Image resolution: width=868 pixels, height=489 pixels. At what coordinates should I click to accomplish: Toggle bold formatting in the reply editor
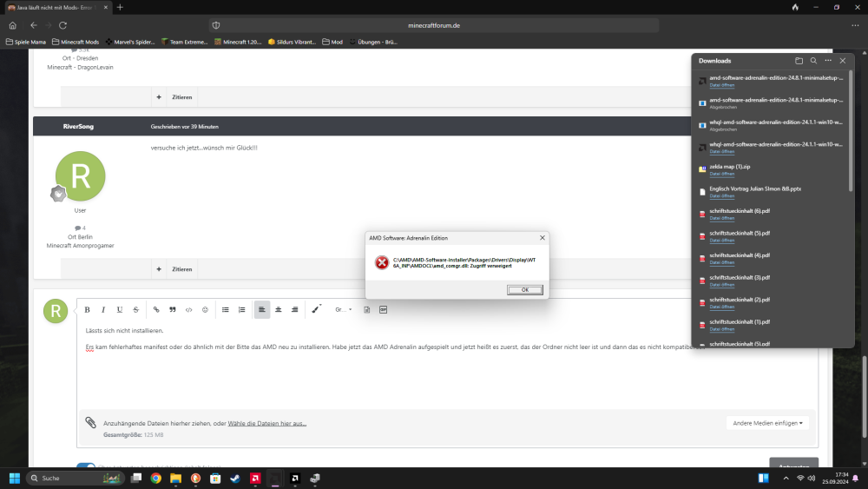tap(87, 309)
